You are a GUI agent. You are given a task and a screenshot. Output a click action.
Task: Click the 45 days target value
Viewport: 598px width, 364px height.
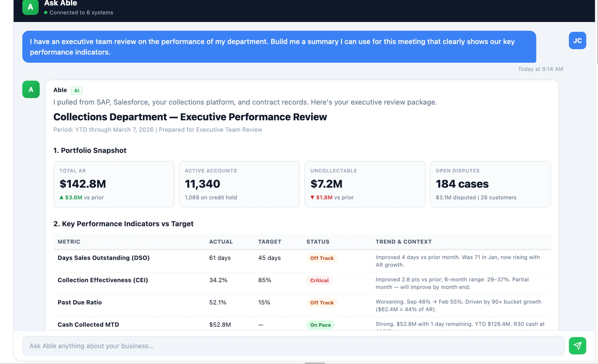click(x=269, y=258)
